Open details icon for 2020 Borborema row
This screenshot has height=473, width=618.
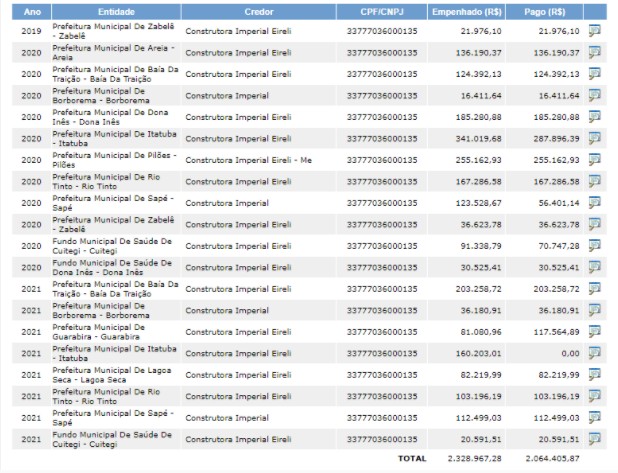pos(594,95)
